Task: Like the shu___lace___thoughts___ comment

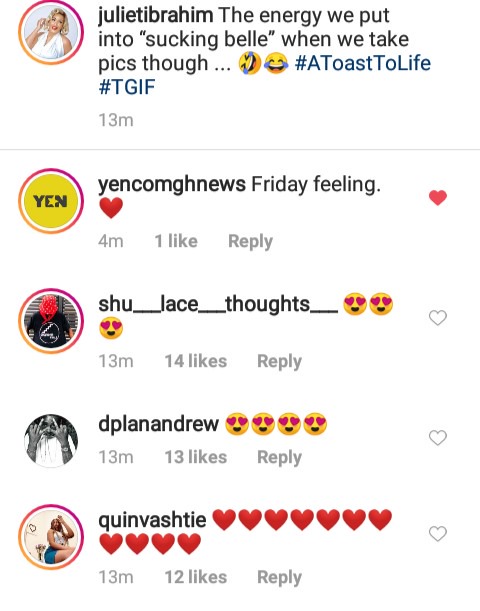Action: pyautogui.click(x=438, y=318)
